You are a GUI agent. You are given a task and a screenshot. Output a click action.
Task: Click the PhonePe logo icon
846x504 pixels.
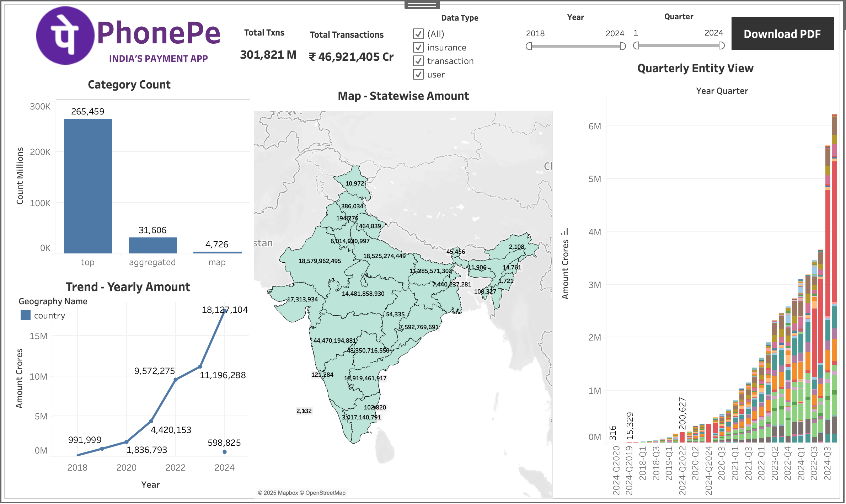[x=65, y=35]
